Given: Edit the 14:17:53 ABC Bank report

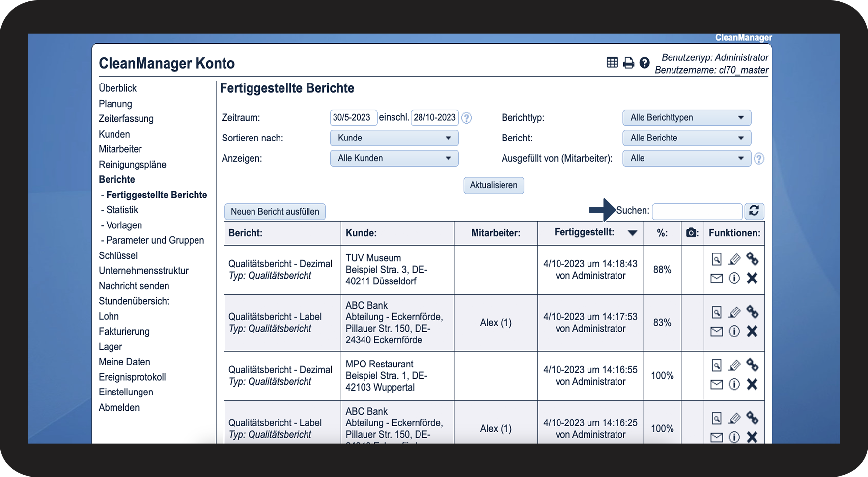Looking at the screenshot, I should click(x=734, y=312).
